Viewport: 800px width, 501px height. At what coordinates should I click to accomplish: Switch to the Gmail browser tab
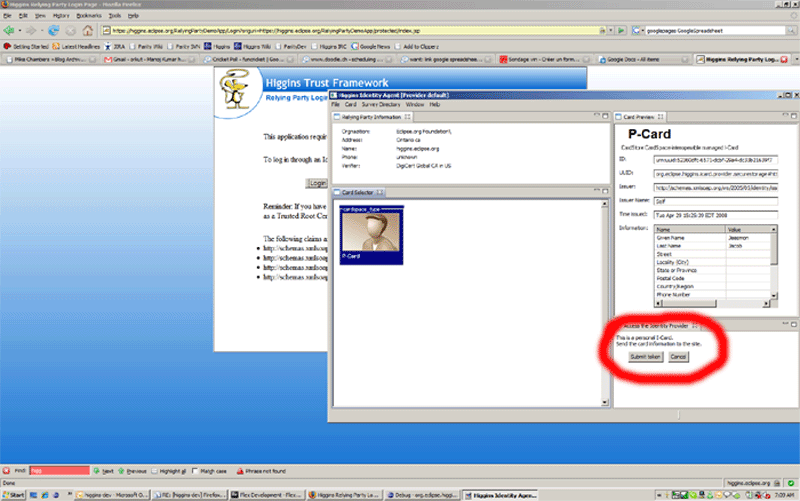[149, 60]
